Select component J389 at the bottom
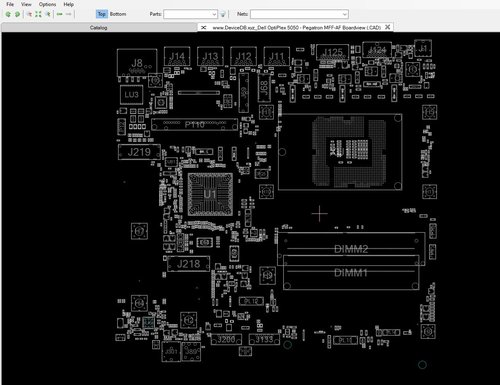The height and width of the screenshot is (385, 500). 191,351
